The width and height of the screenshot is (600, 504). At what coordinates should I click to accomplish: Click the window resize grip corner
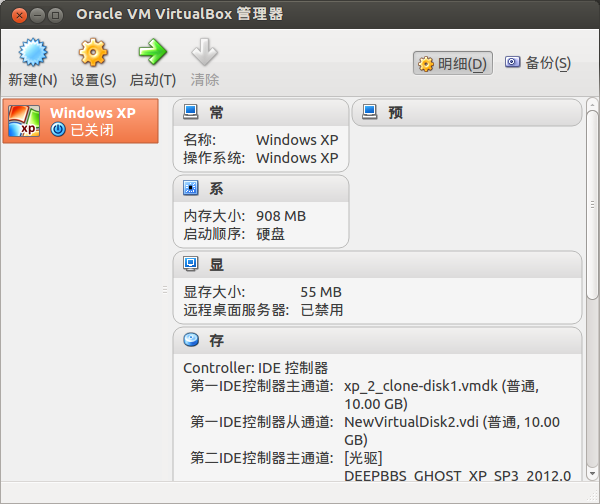(592, 496)
